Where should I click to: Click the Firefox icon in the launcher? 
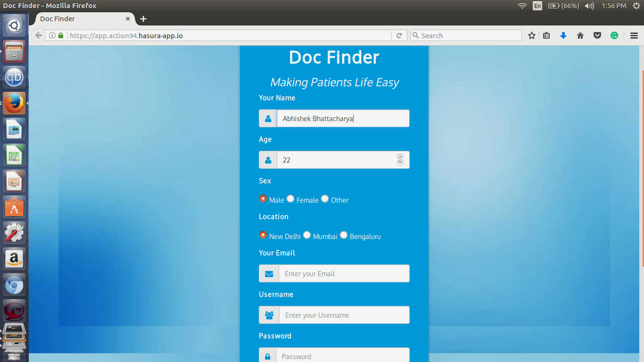click(x=14, y=103)
